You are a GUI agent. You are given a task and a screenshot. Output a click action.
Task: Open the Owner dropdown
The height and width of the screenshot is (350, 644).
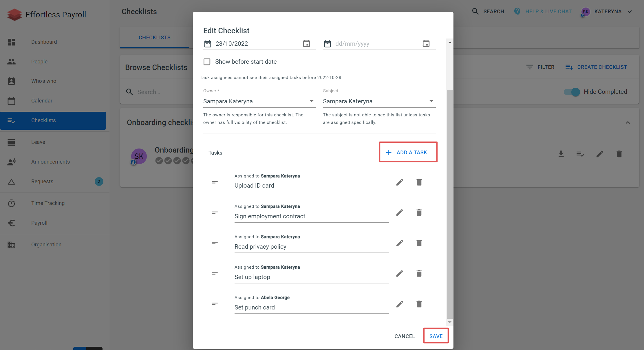259,101
